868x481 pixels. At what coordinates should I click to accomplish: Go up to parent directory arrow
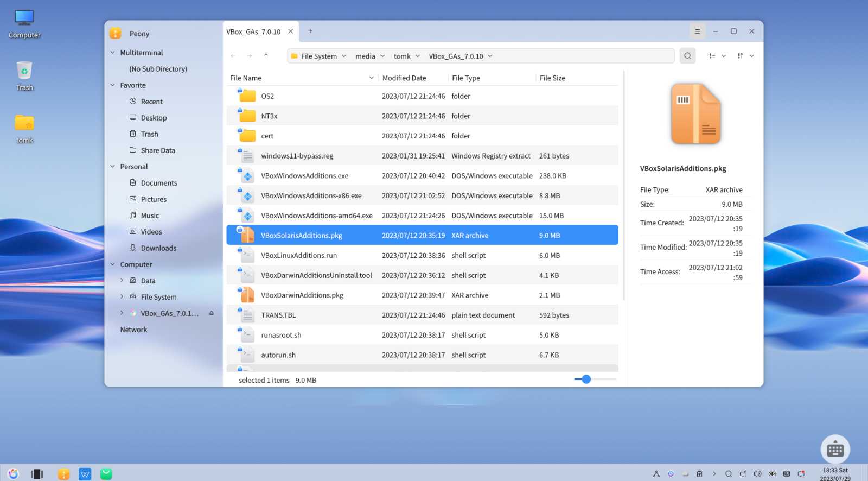(266, 56)
